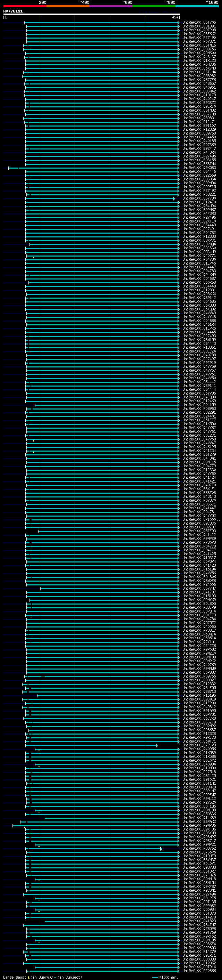
Task: Open hit UniRef100_P15194
Action: click(199, 569)
